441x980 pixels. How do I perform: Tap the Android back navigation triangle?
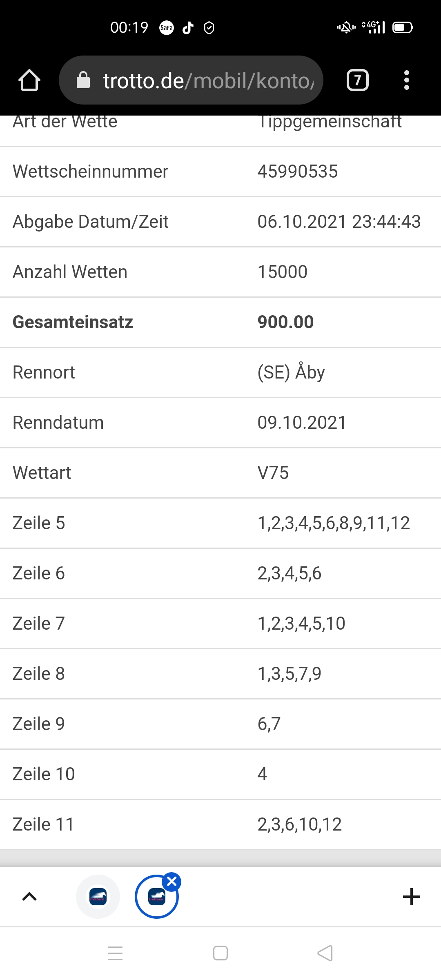click(325, 953)
